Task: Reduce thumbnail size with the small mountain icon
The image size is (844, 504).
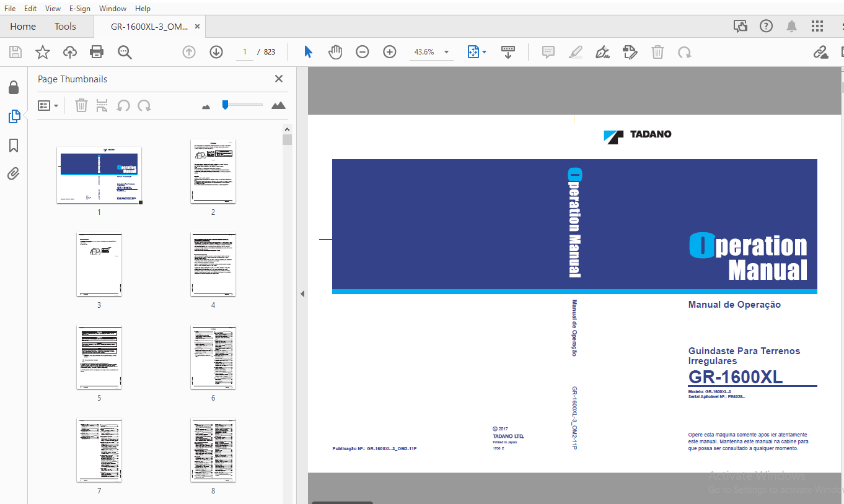Action: [x=206, y=106]
